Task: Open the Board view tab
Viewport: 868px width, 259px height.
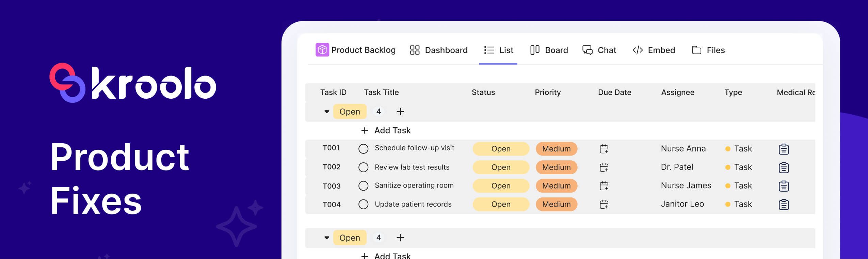Action: click(x=549, y=50)
